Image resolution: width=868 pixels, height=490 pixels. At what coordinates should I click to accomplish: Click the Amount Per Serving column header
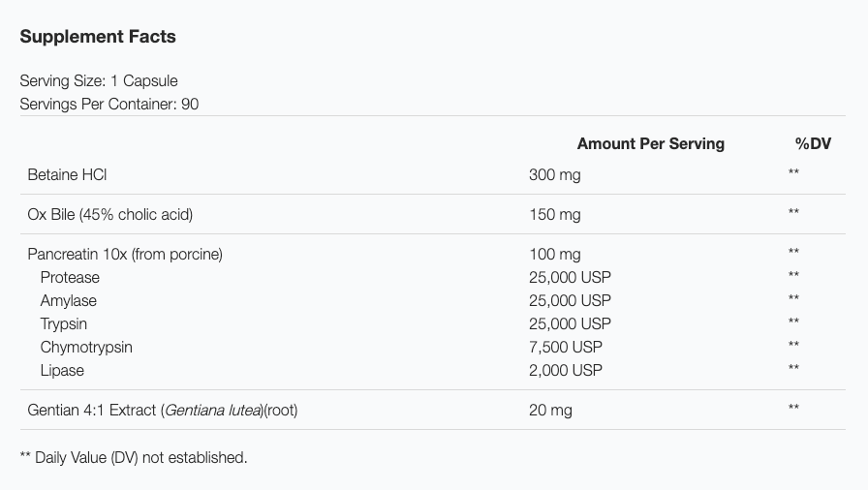(x=650, y=143)
